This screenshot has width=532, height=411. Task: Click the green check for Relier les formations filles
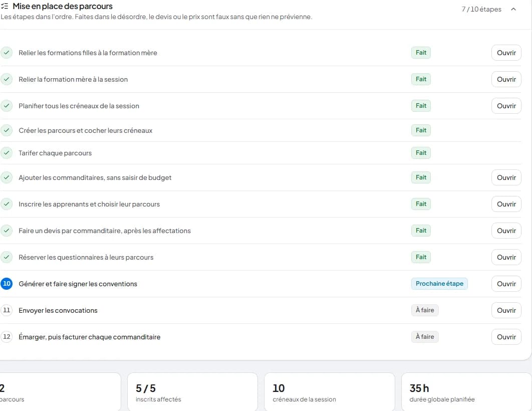coord(7,53)
